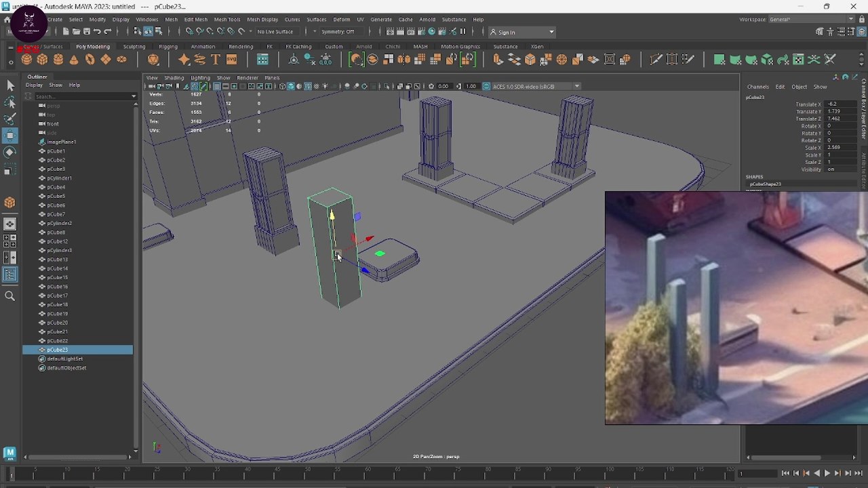The image size is (868, 488).
Task: Open the Outliner Display menu
Action: (34, 85)
